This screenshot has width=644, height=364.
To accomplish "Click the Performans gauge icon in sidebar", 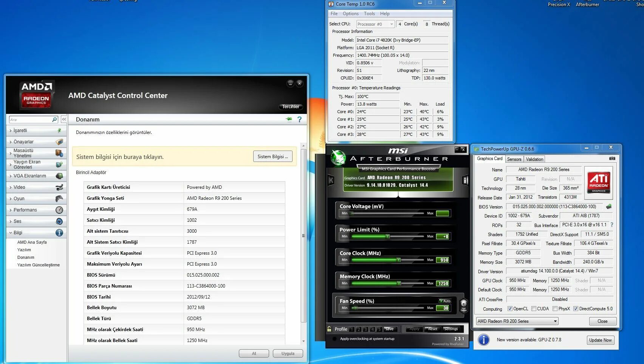I will [59, 210].
